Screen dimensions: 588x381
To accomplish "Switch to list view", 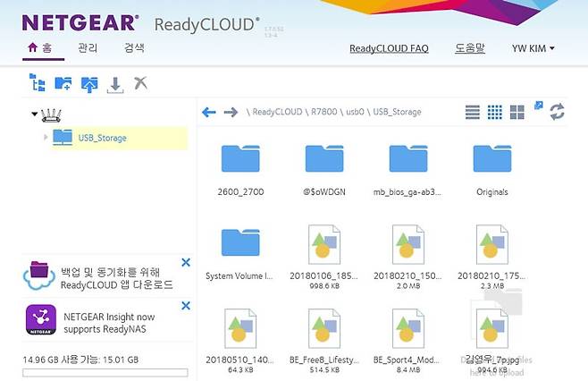I will (x=473, y=112).
